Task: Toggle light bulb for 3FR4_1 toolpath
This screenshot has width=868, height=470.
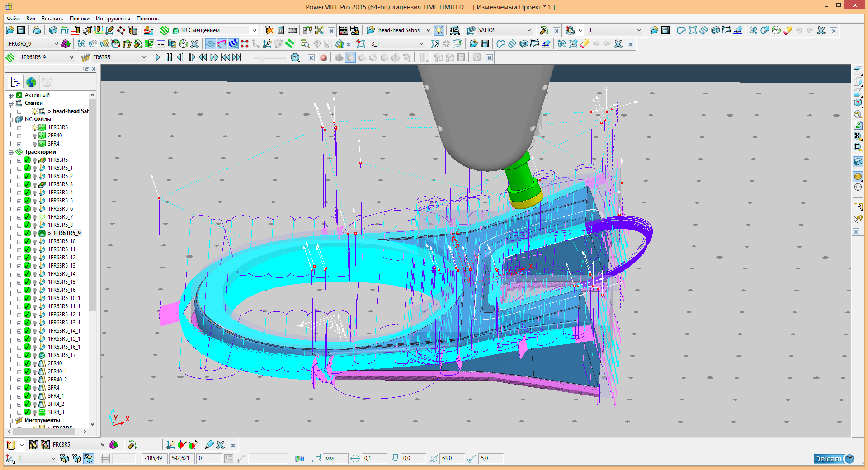Action: point(35,396)
